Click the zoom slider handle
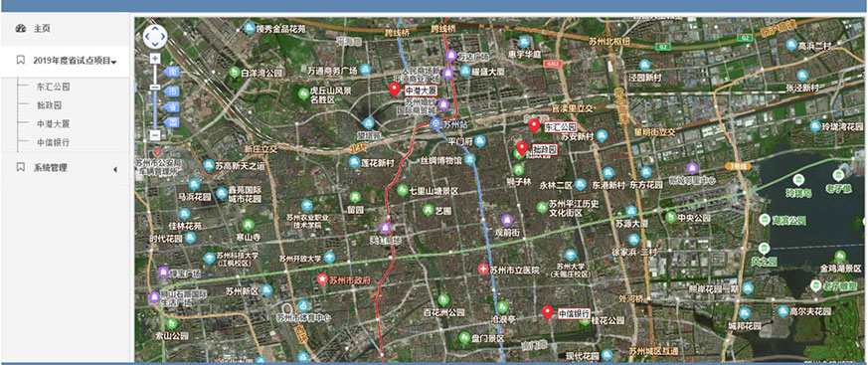Image resolution: width=868 pixels, height=365 pixels. click(155, 87)
